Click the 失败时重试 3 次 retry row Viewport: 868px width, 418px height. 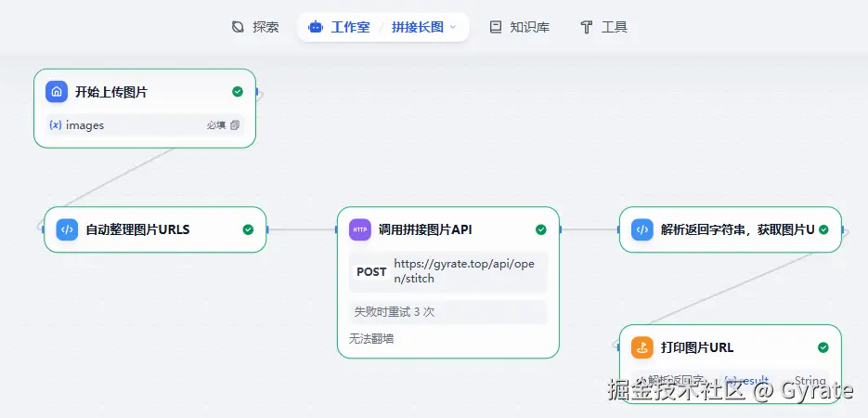coord(448,312)
